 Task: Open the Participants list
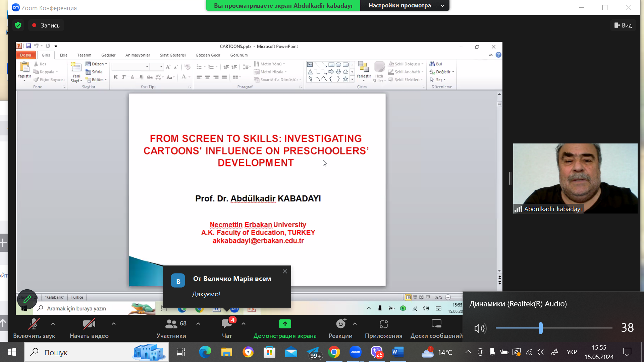(x=171, y=324)
